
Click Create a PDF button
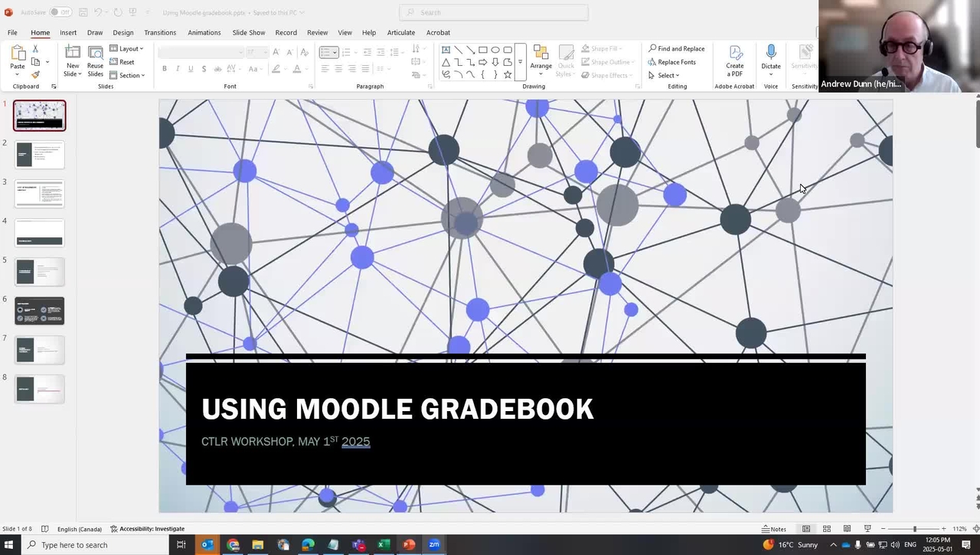tap(734, 60)
